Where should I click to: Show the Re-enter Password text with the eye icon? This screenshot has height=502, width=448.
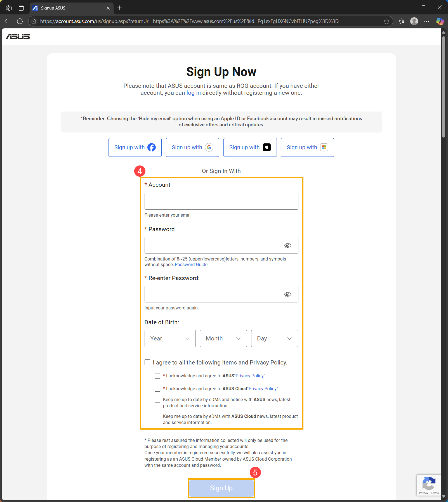pyautogui.click(x=288, y=294)
